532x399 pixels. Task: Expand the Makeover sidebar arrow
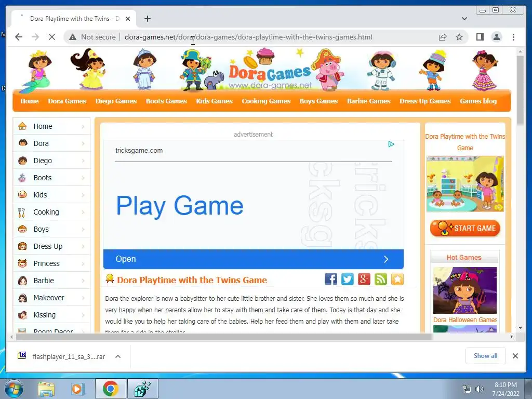pyautogui.click(x=83, y=298)
